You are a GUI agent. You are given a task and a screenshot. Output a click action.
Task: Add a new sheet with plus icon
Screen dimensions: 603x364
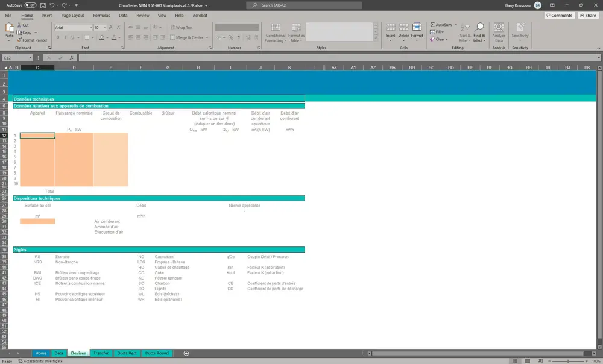tap(186, 353)
